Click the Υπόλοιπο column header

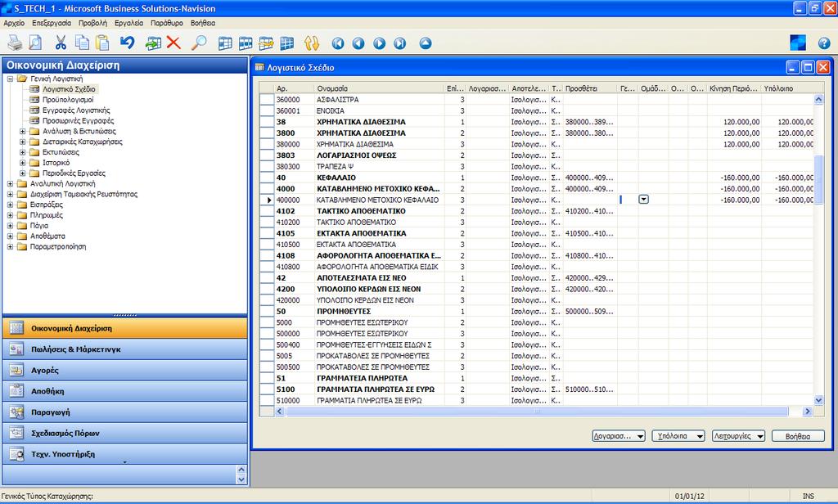pyautogui.click(x=788, y=88)
